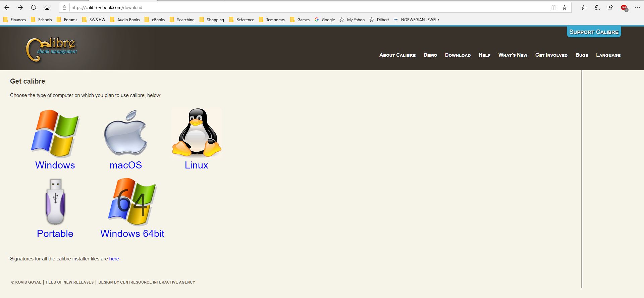Add this page to favorites with the star
644x298 pixels.
pyautogui.click(x=565, y=7)
